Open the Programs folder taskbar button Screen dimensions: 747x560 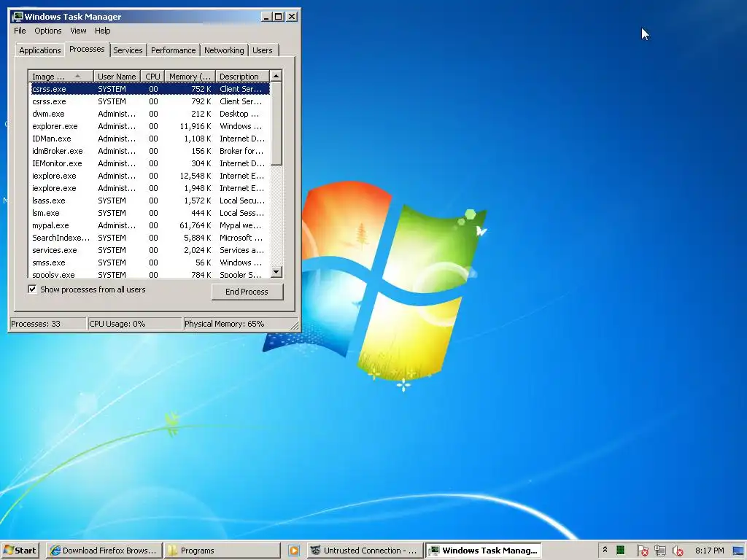222,551
